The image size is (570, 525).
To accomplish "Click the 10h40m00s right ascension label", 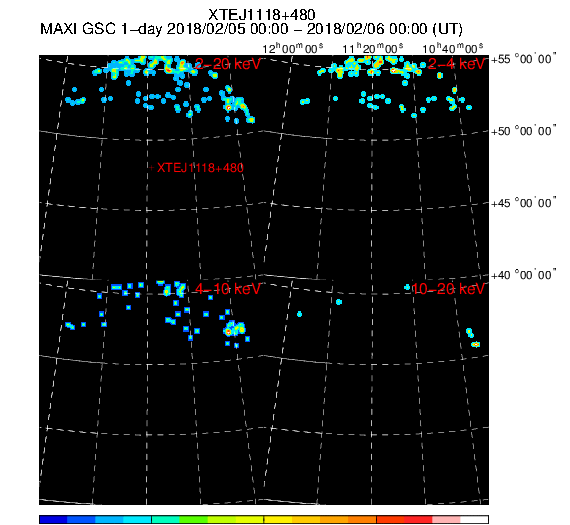I will click(453, 48).
